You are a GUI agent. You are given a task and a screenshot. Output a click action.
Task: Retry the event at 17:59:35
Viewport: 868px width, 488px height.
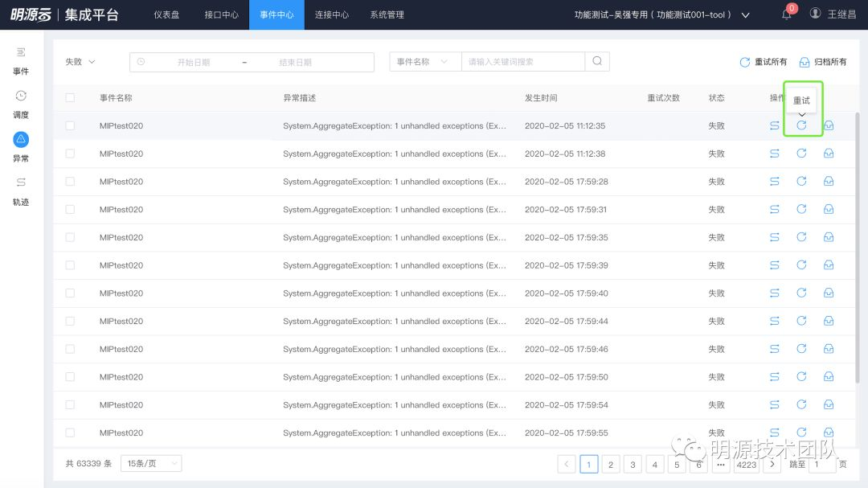click(801, 237)
